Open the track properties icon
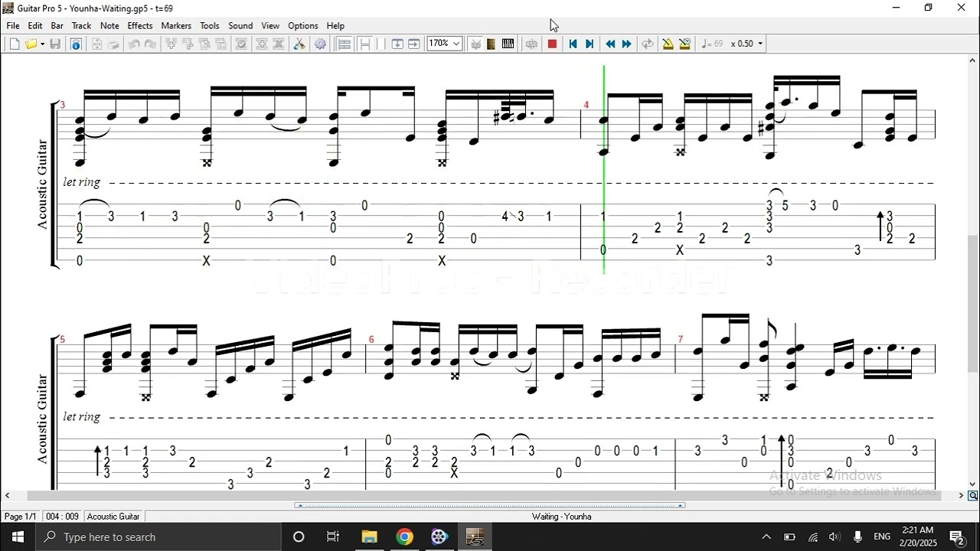 click(x=241, y=44)
